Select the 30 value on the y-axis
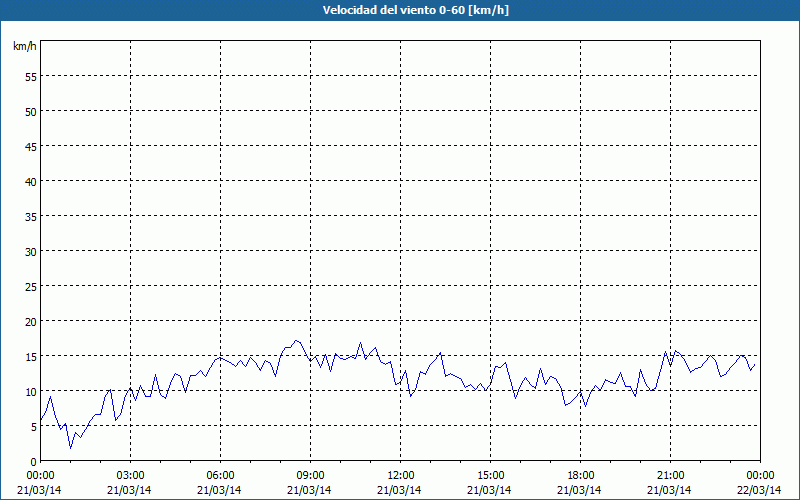The width and height of the screenshot is (800, 500). [31, 252]
